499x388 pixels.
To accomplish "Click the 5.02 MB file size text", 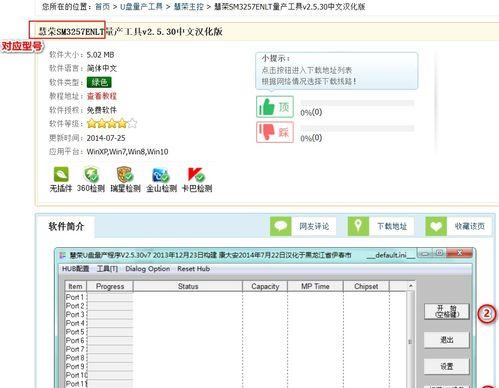I will click(100, 55).
